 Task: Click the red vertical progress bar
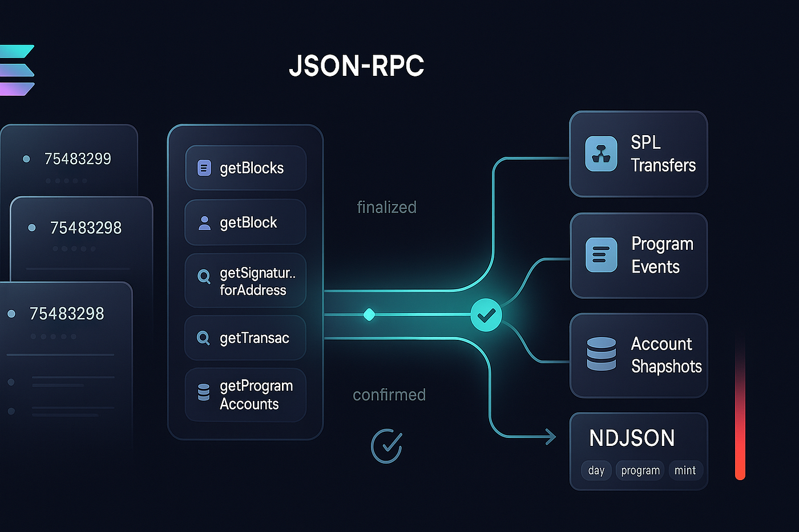(740, 408)
